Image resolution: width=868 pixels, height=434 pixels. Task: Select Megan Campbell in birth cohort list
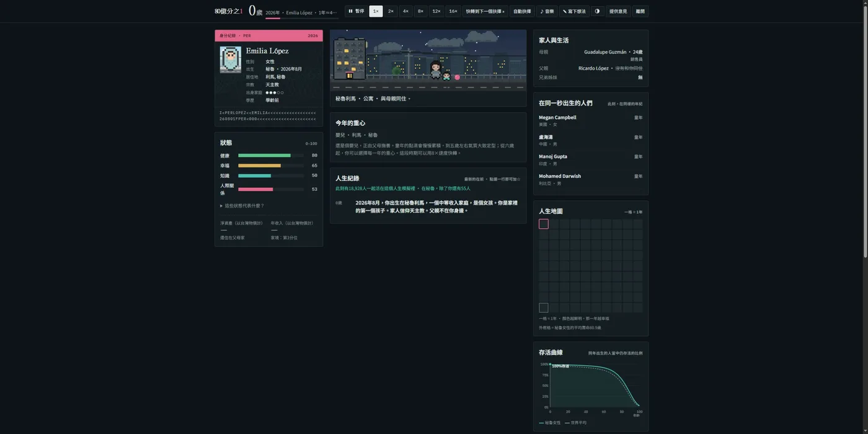click(x=591, y=120)
